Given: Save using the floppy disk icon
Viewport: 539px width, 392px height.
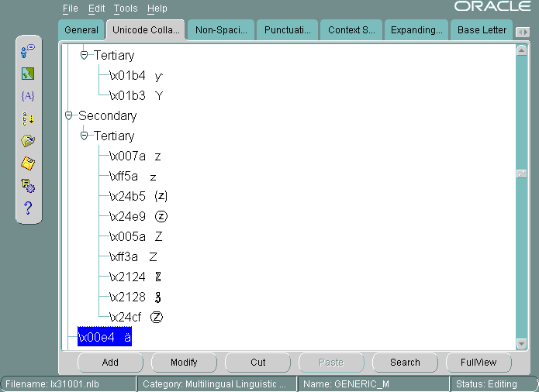Looking at the screenshot, I should pyautogui.click(x=28, y=163).
